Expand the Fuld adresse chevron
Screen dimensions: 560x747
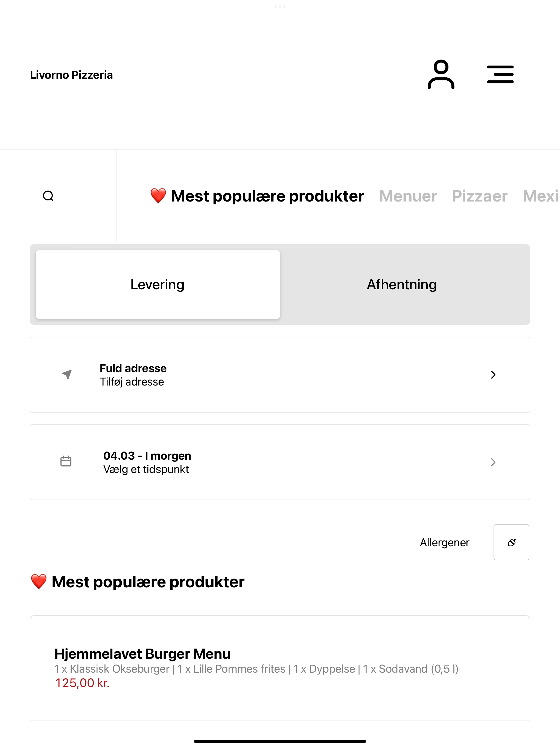coord(493,375)
